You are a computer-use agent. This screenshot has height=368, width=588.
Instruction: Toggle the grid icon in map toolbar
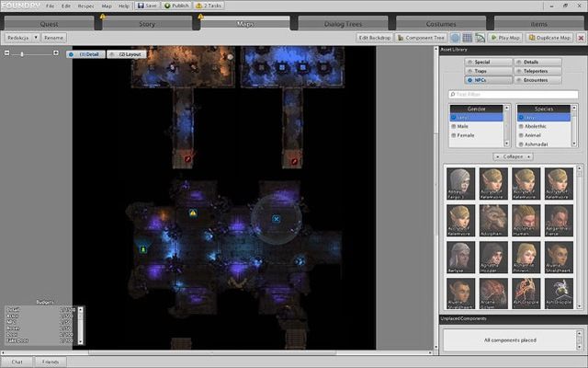coord(468,38)
